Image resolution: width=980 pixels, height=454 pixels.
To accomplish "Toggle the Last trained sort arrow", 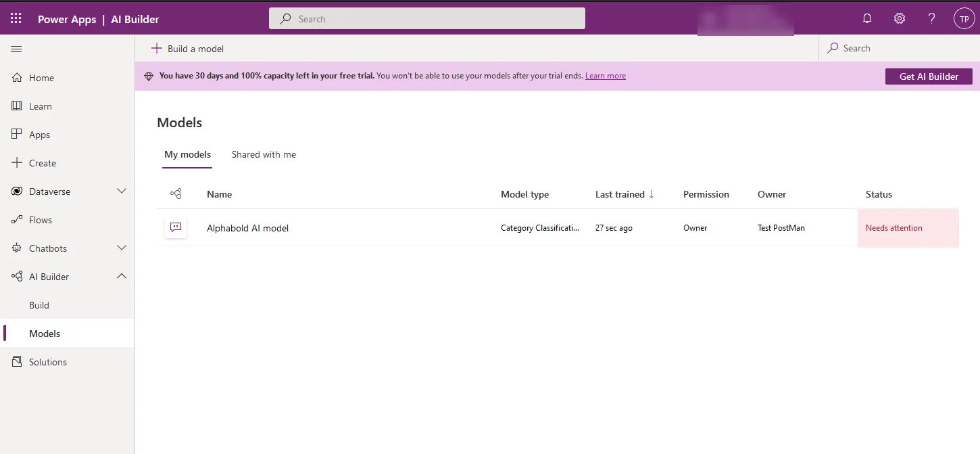I will pos(652,194).
